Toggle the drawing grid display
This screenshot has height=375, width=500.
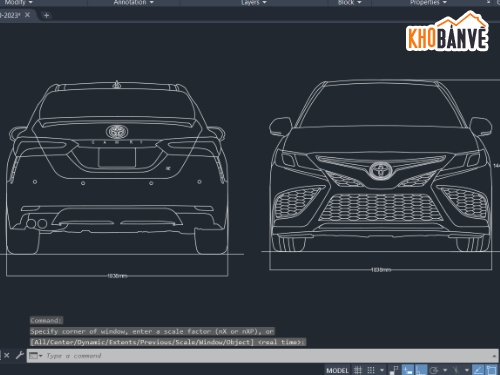pyautogui.click(x=358, y=370)
